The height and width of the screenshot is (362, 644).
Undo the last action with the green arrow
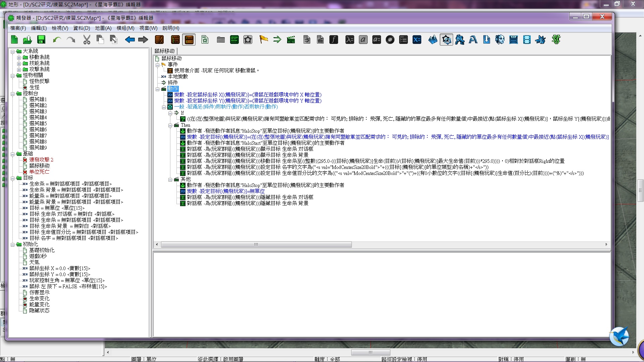pos(57,40)
